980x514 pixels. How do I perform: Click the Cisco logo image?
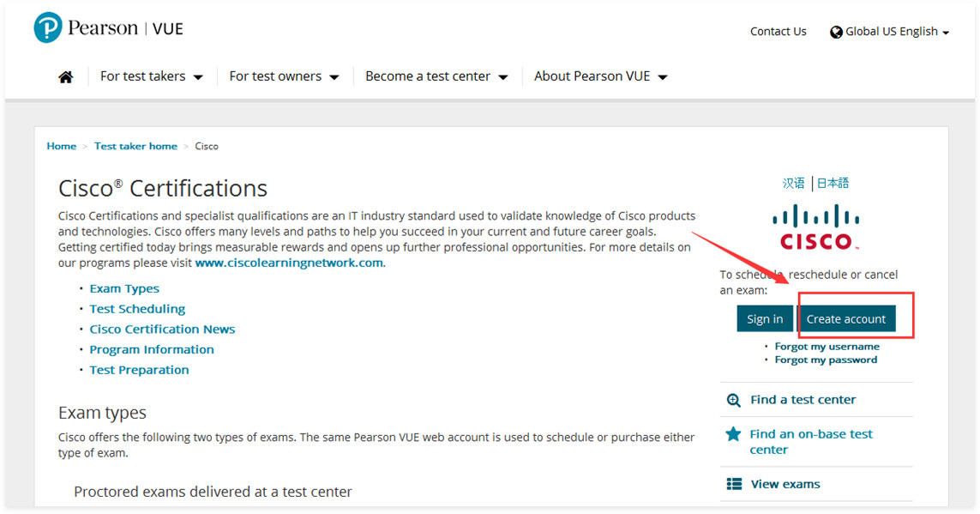(x=815, y=227)
